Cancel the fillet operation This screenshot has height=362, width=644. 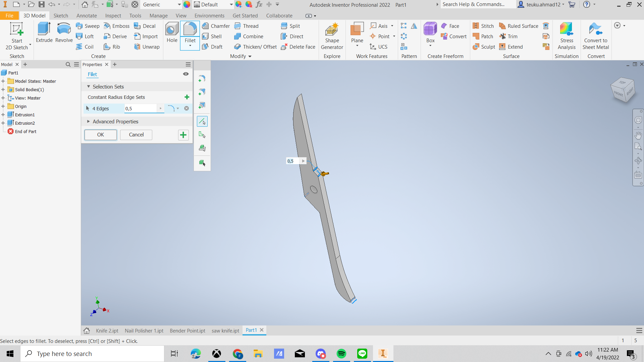coord(136,135)
